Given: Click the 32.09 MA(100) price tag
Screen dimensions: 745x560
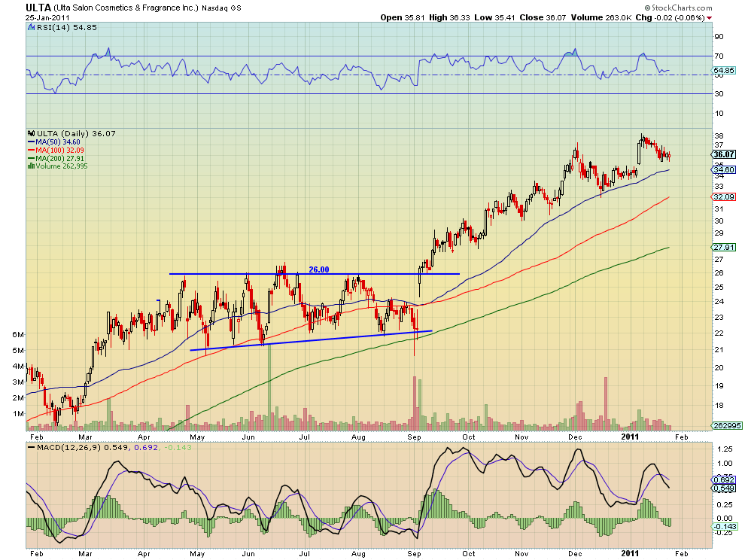Looking at the screenshot, I should coord(723,196).
